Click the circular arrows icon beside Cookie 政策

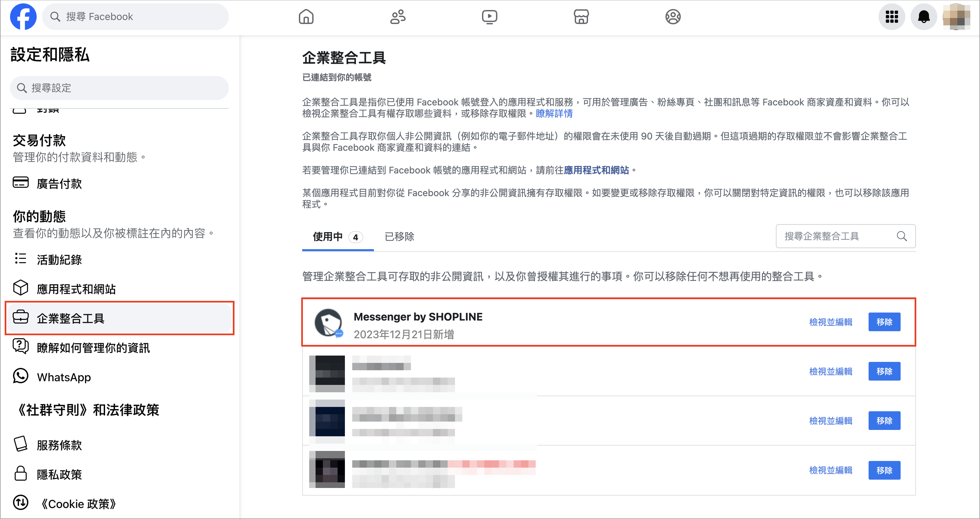pos(21,503)
